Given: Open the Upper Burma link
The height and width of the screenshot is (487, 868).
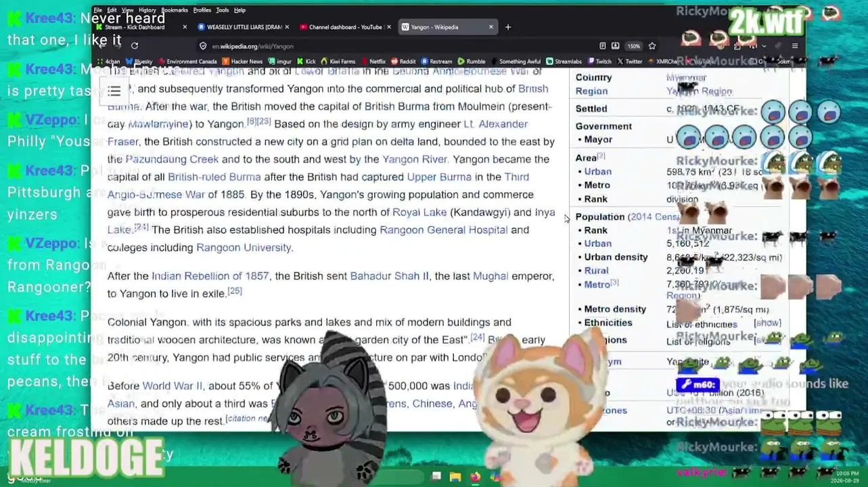Looking at the screenshot, I should point(439,177).
